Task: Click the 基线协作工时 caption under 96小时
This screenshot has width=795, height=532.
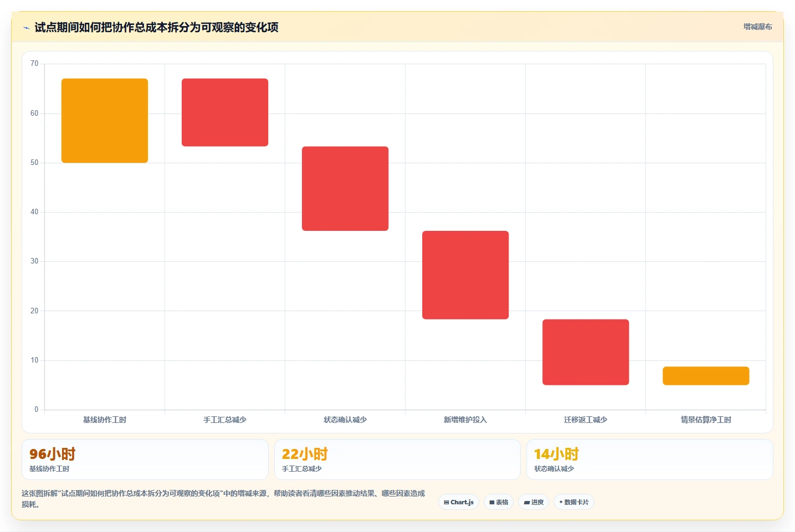Action: pos(49,469)
